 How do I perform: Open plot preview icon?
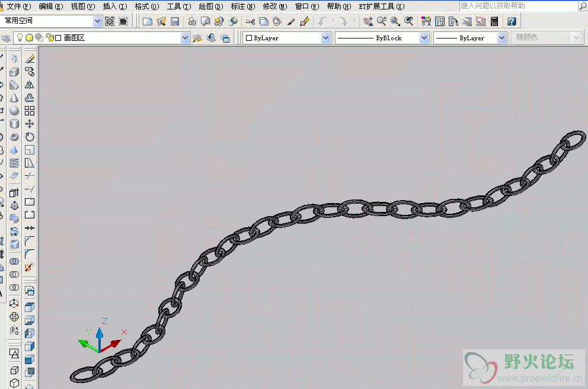[x=206, y=21]
